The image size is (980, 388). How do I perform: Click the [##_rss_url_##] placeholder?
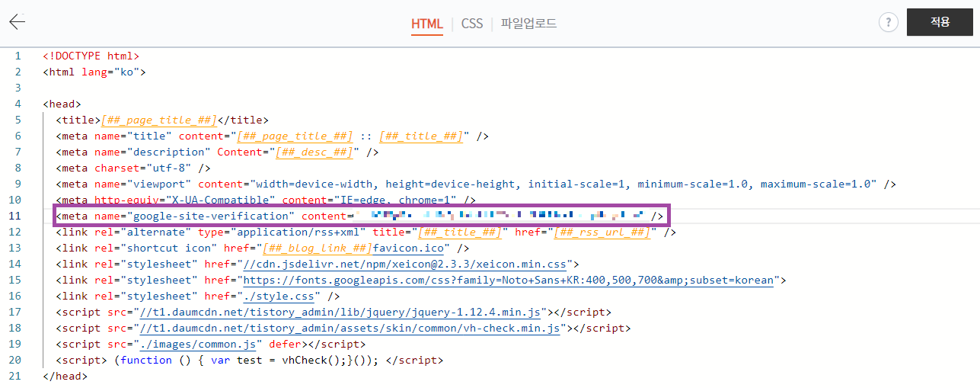tap(602, 232)
